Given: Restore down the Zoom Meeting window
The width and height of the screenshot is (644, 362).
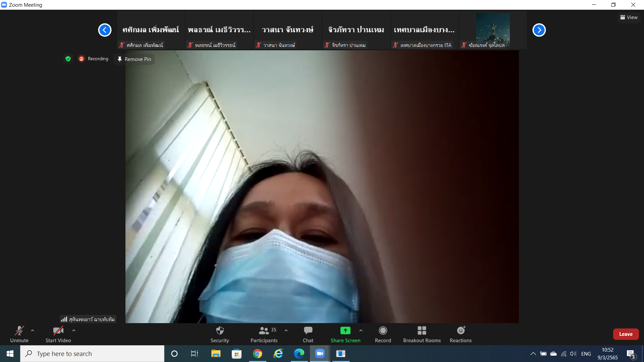Looking at the screenshot, I should (613, 5).
